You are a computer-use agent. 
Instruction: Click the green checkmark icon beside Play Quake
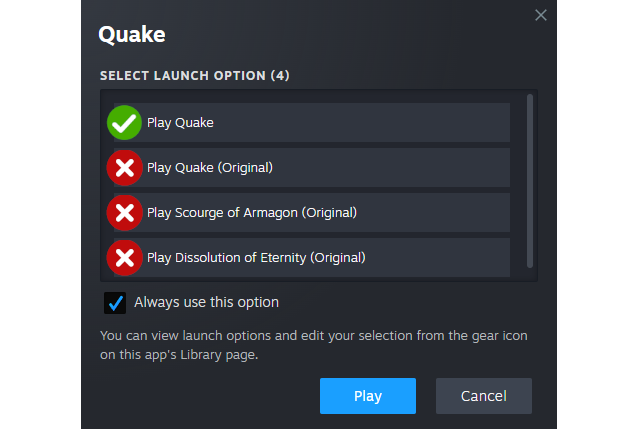(x=124, y=123)
